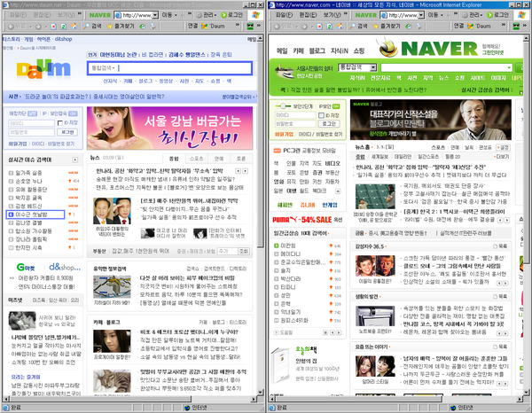The image size is (532, 413).
Task: Click the green login (로그인) icon in the Naver window
Action: coord(490,15)
